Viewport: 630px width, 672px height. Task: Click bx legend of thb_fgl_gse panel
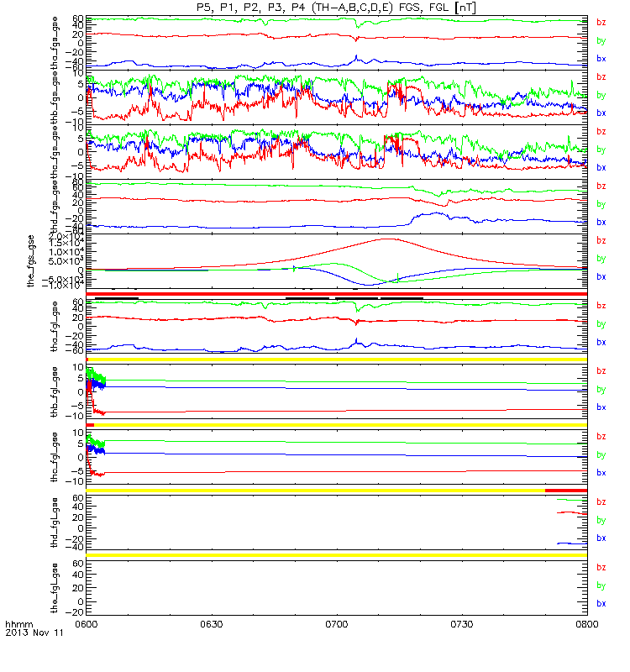(601, 407)
